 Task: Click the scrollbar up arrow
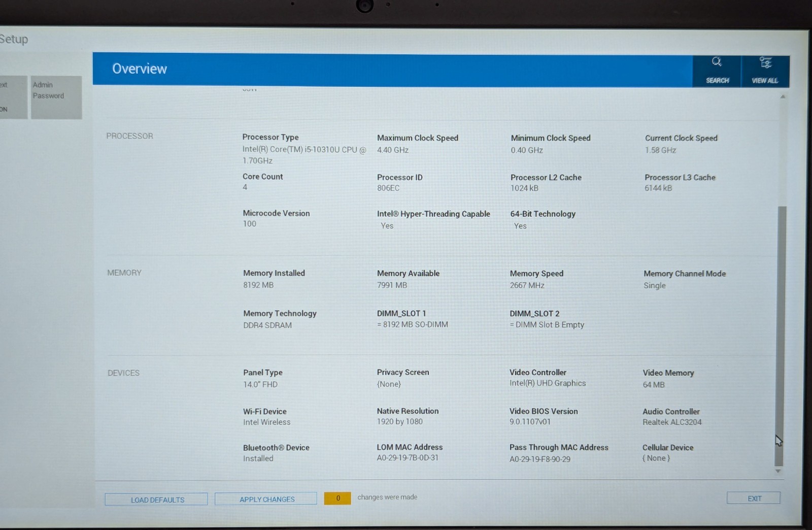click(783, 96)
